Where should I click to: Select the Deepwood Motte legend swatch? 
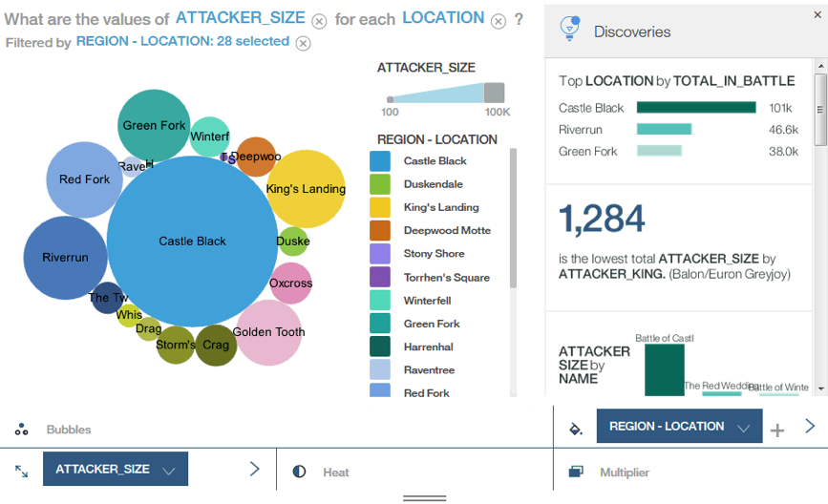[x=380, y=231]
